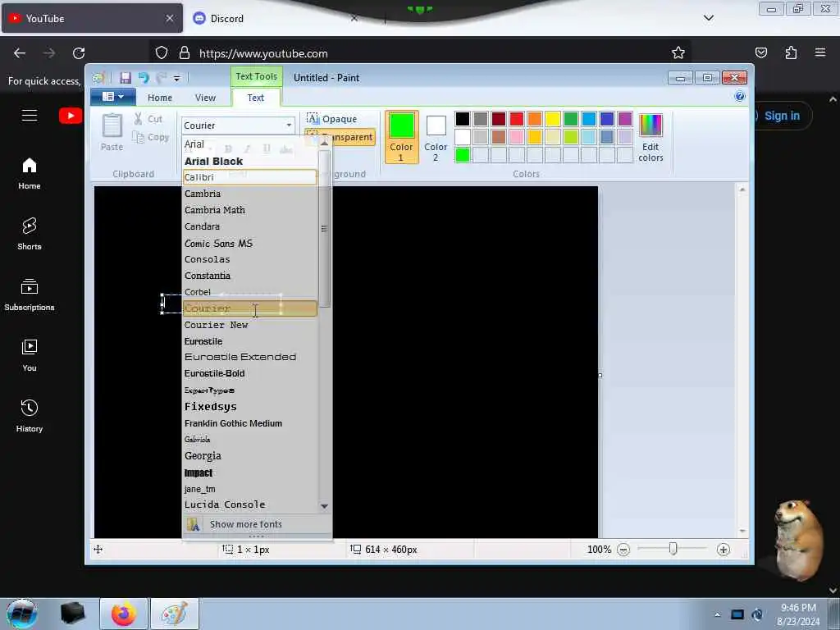Click the Windows Start orb
This screenshot has height=630, width=840.
pyautogui.click(x=22, y=614)
